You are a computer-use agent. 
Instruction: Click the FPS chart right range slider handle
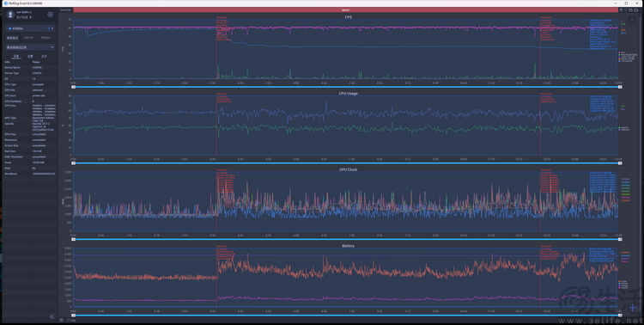(620, 87)
